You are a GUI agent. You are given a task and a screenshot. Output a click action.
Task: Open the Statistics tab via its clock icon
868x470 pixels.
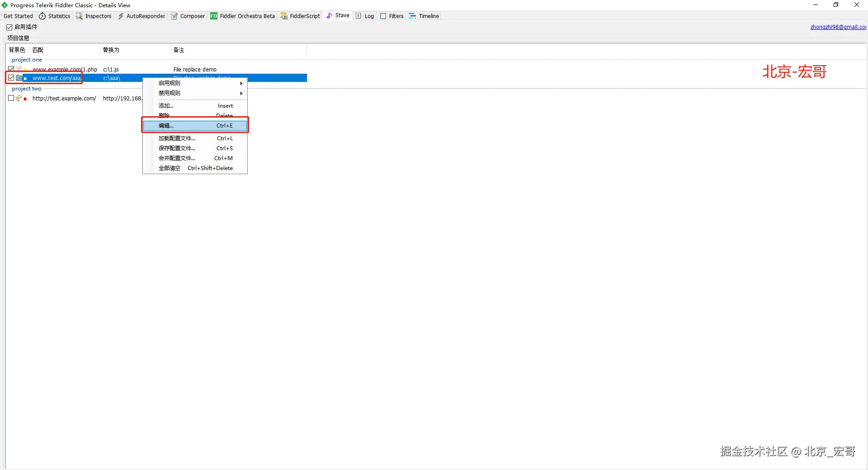(42, 16)
